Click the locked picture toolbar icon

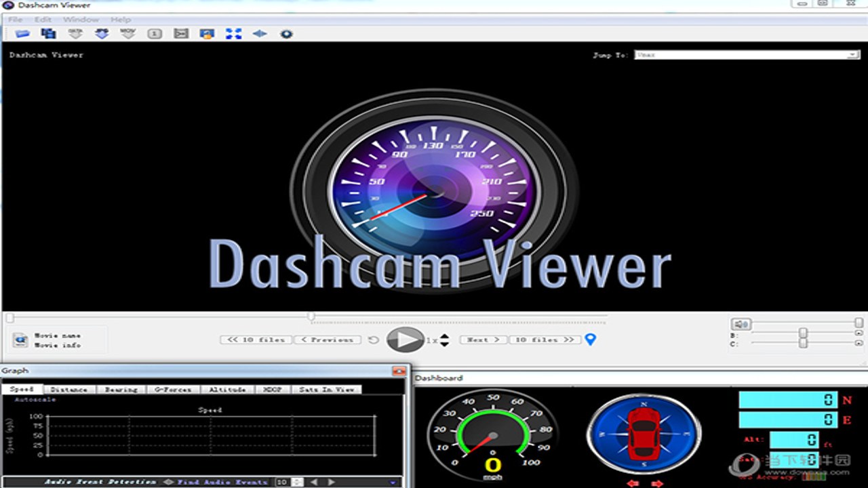tap(208, 33)
